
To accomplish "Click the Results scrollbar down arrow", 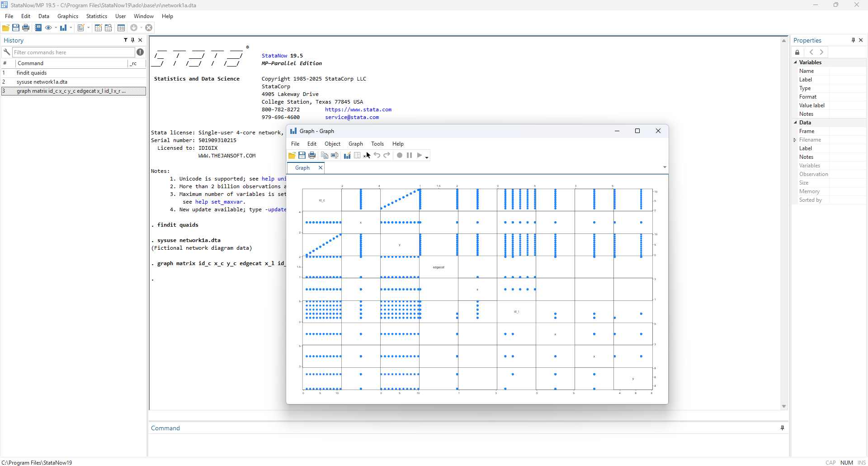I will [784, 406].
